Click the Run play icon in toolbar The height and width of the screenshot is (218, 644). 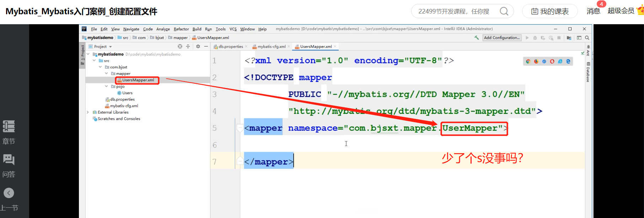527,38
